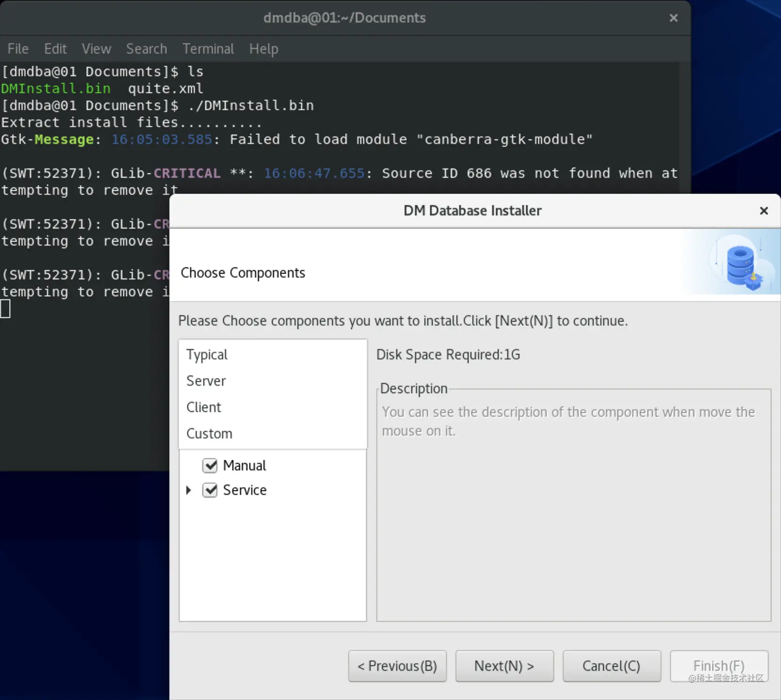Image resolution: width=781 pixels, height=700 pixels.
Task: Open the Edit menu in the terminal window
Action: click(56, 49)
